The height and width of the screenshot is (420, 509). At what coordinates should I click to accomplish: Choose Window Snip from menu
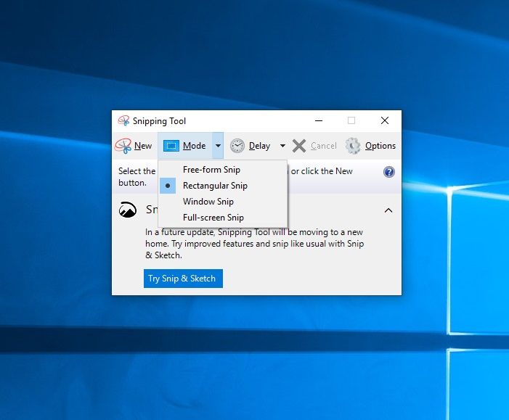[223, 202]
